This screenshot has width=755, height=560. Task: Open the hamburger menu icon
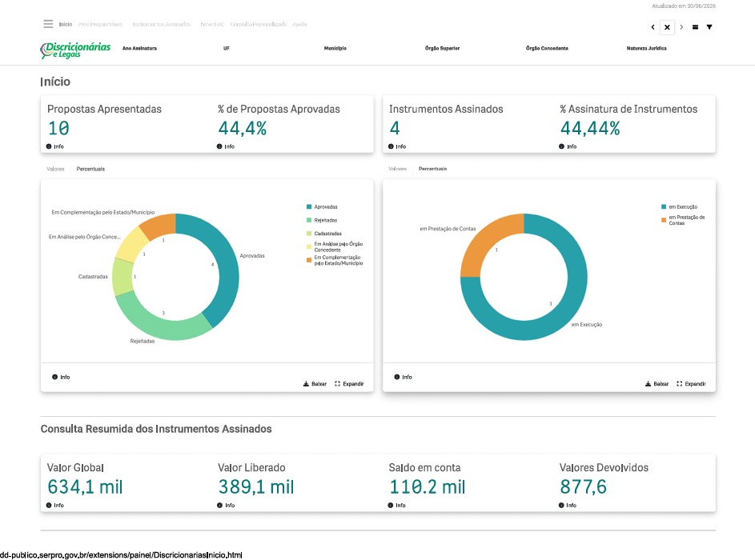[48, 23]
